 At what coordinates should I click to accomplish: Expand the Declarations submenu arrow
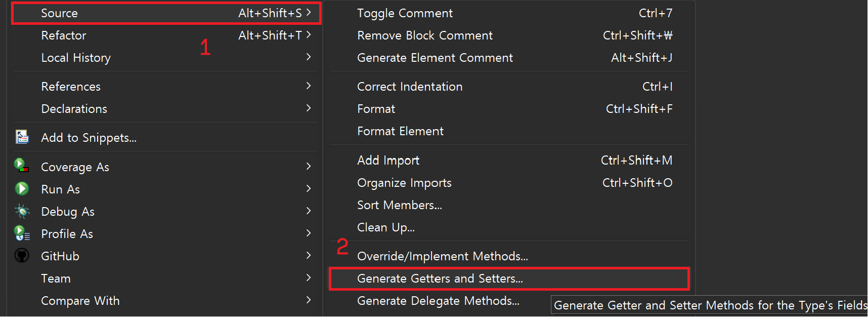(309, 108)
